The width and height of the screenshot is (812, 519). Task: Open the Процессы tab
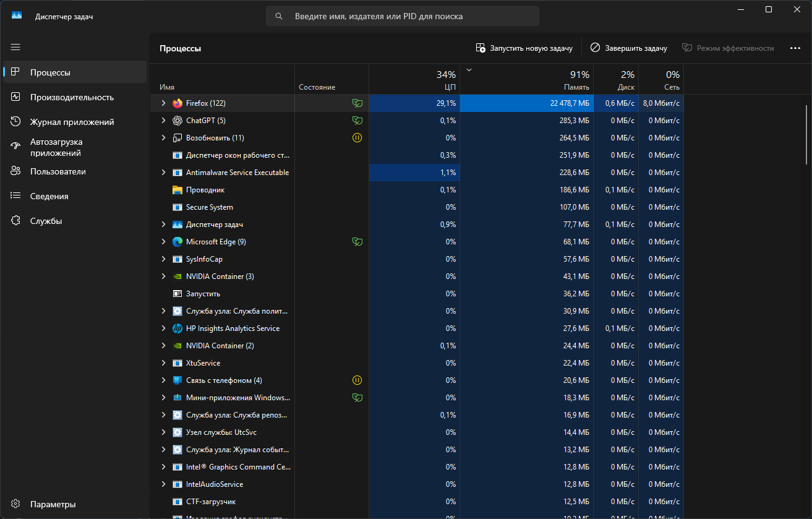pyautogui.click(x=75, y=72)
